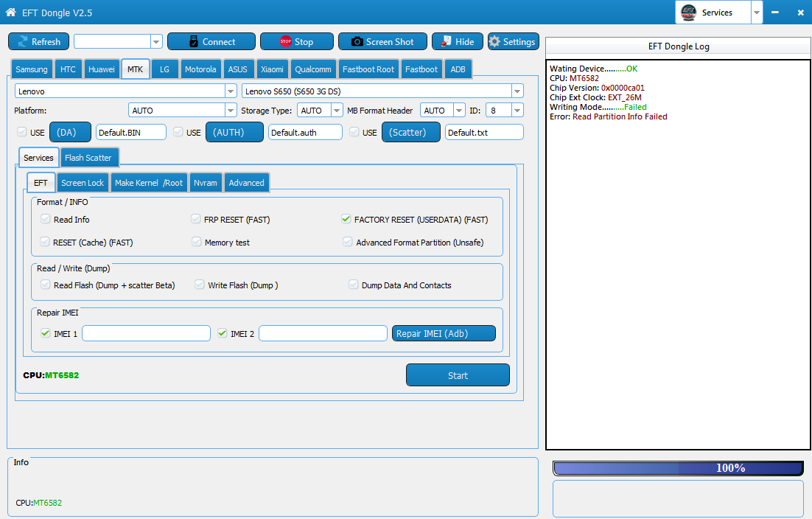Toggle USE checkbox next to (DA)
The height and width of the screenshot is (519, 812).
tap(22, 132)
